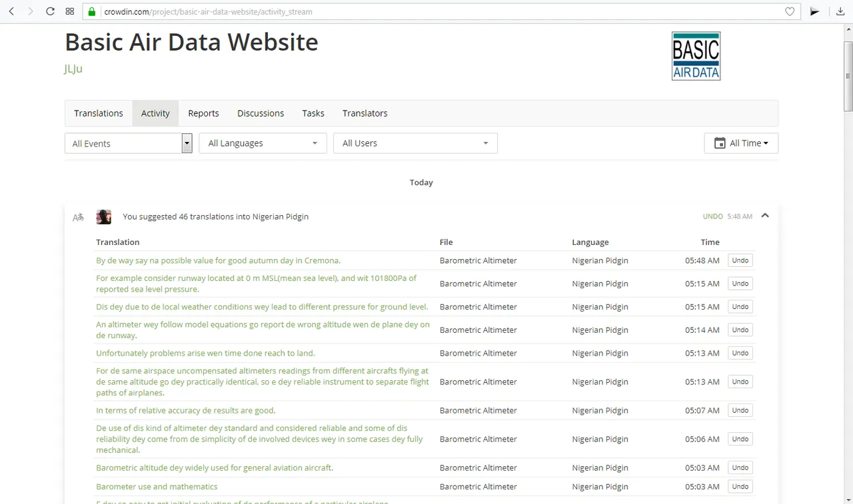Image resolution: width=853 pixels, height=504 pixels.
Task: Click the translation icon beside the activity entry
Action: 79,217
